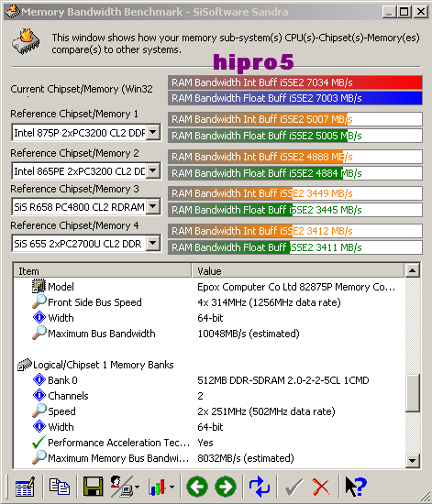Screen dimensions: 432x504
Task: Click the save floppy disk icon
Action: pyautogui.click(x=93, y=487)
